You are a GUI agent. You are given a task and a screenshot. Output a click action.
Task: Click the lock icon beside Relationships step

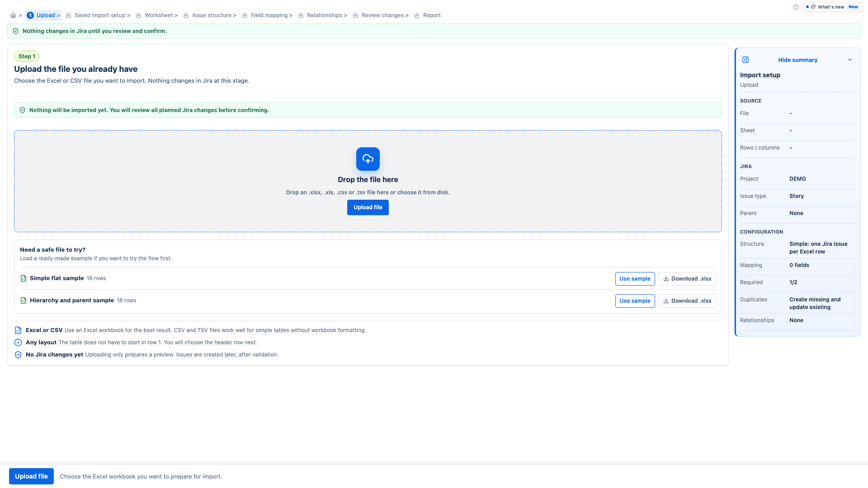[x=301, y=15]
